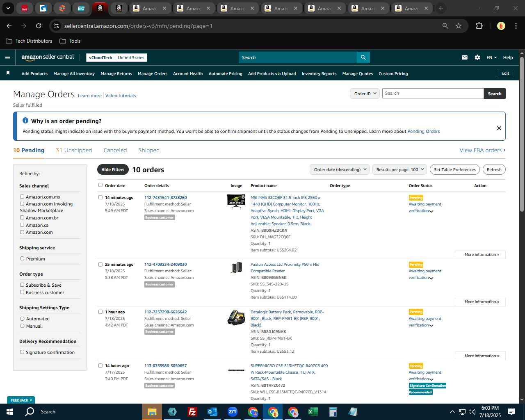The image size is (525, 420).
Task: Click the Edit favorites bar button
Action: coord(505,73)
